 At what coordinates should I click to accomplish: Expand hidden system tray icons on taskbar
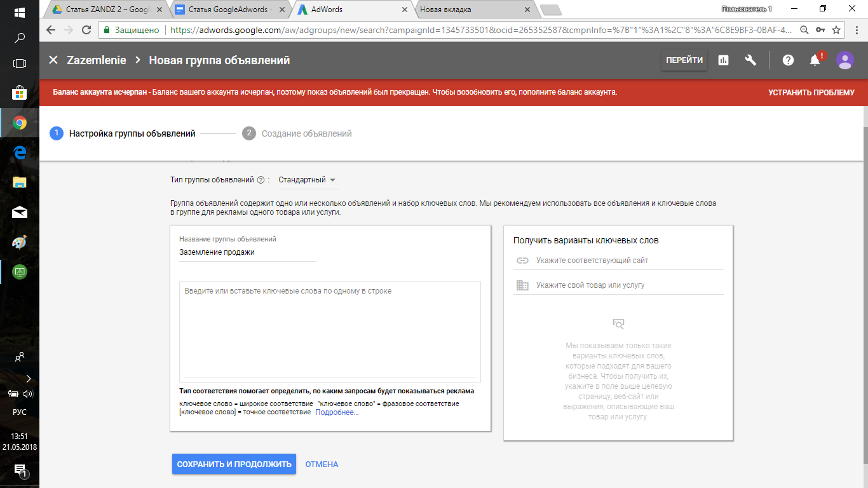(27, 379)
